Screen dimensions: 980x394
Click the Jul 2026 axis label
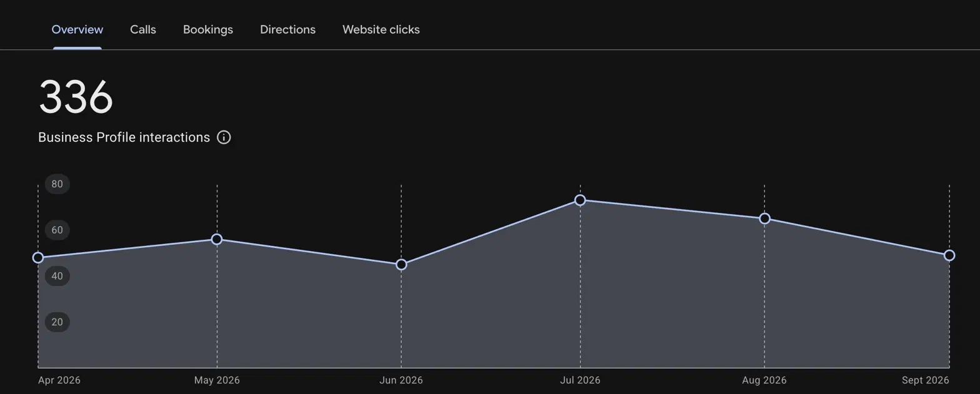(x=580, y=380)
